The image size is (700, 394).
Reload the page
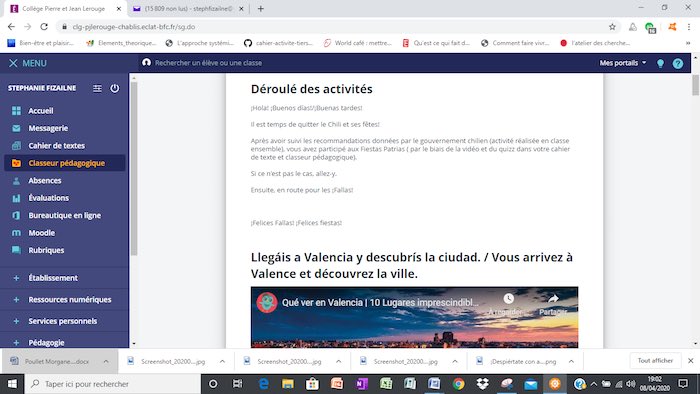tap(44, 27)
